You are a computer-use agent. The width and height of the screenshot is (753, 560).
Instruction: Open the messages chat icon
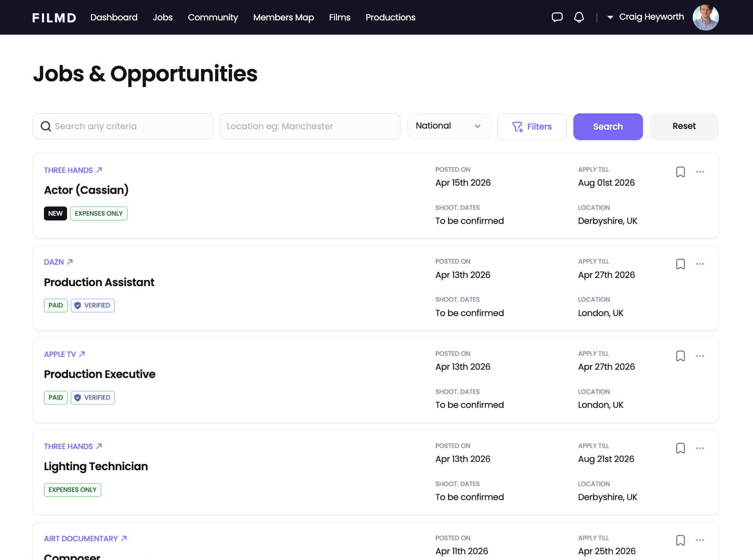coord(557,17)
